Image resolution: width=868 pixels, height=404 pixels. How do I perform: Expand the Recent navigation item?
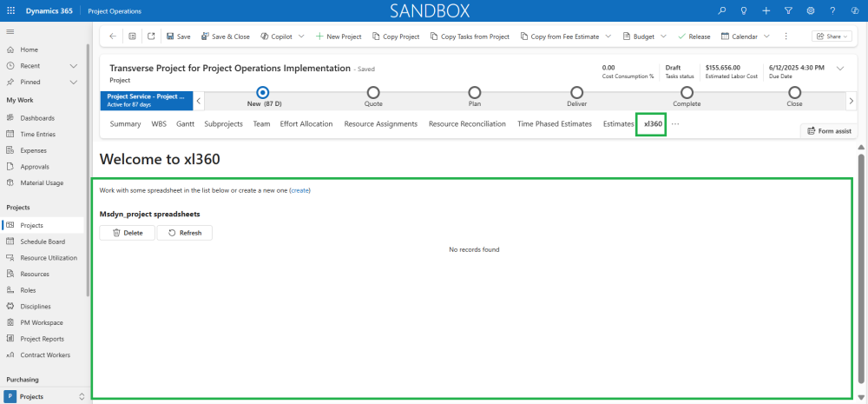tap(42, 66)
